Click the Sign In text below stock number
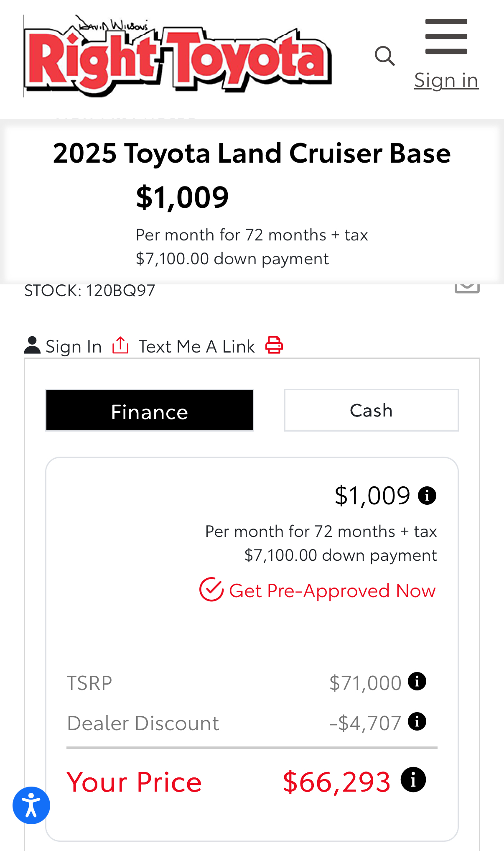 pyautogui.click(x=74, y=346)
